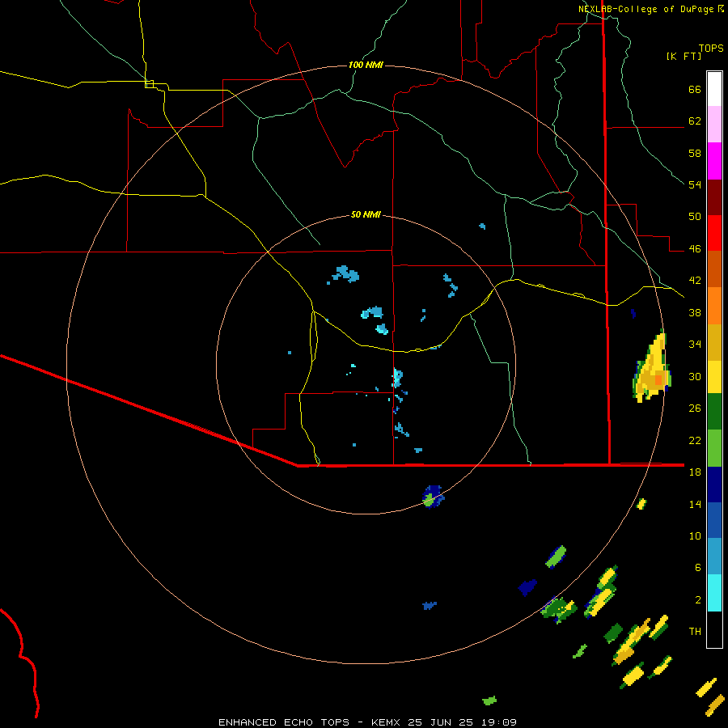Viewport: 728px width, 728px height.
Task: Click the large blue echo cluster north of radar center
Action: pyautogui.click(x=346, y=274)
